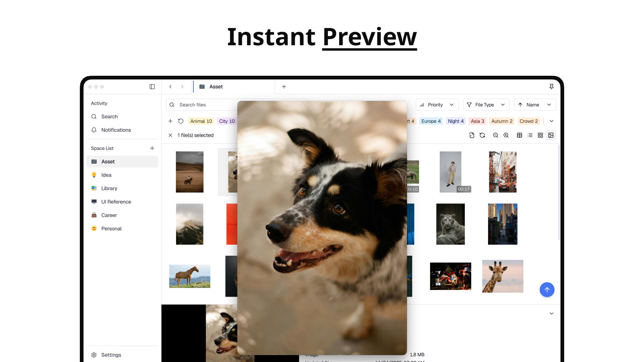644x362 pixels.
Task: Toggle the Animal 10 filter tag
Action: click(201, 121)
